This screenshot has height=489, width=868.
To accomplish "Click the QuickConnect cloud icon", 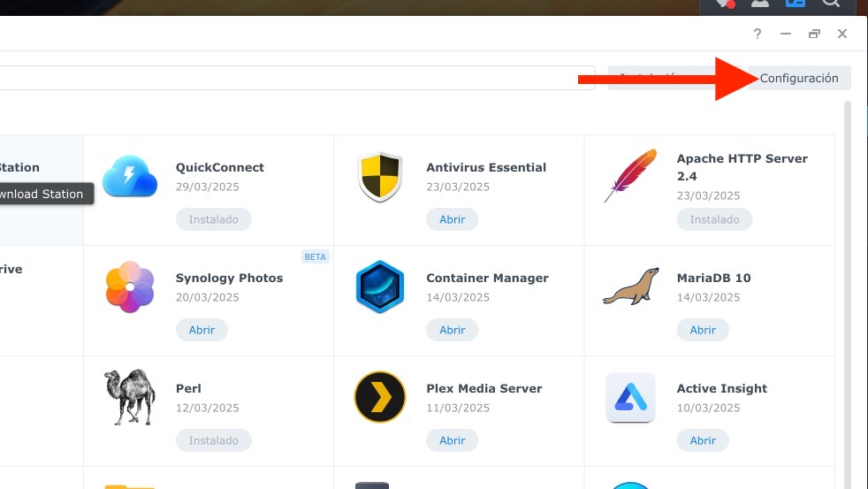I will tap(130, 176).
